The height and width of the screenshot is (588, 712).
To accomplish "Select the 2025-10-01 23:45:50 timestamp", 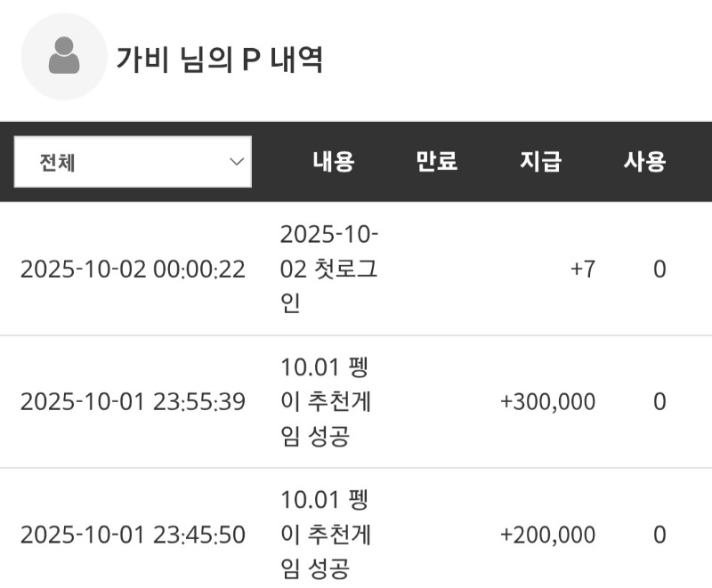I will tap(133, 536).
